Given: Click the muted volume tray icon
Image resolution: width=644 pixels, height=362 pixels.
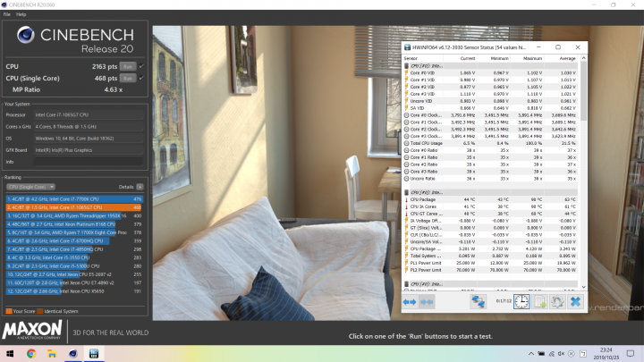Looking at the screenshot, I should (x=561, y=354).
